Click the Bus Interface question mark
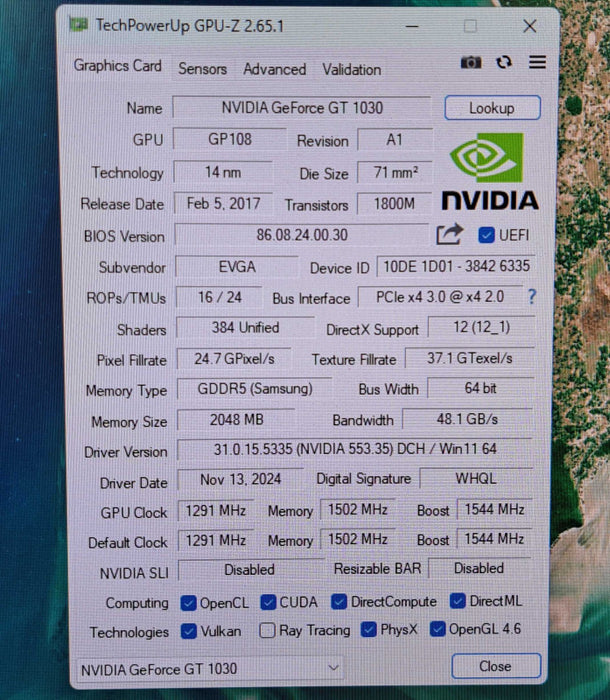 click(531, 296)
